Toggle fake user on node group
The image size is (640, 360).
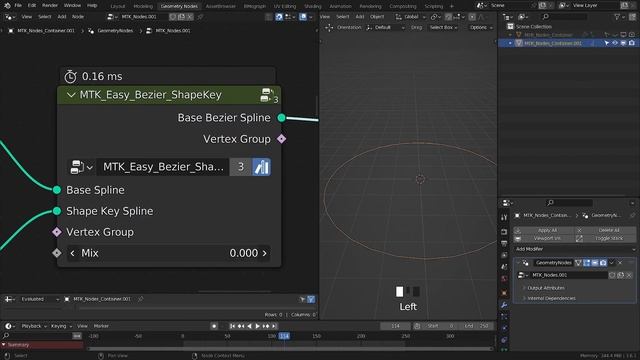(x=261, y=167)
